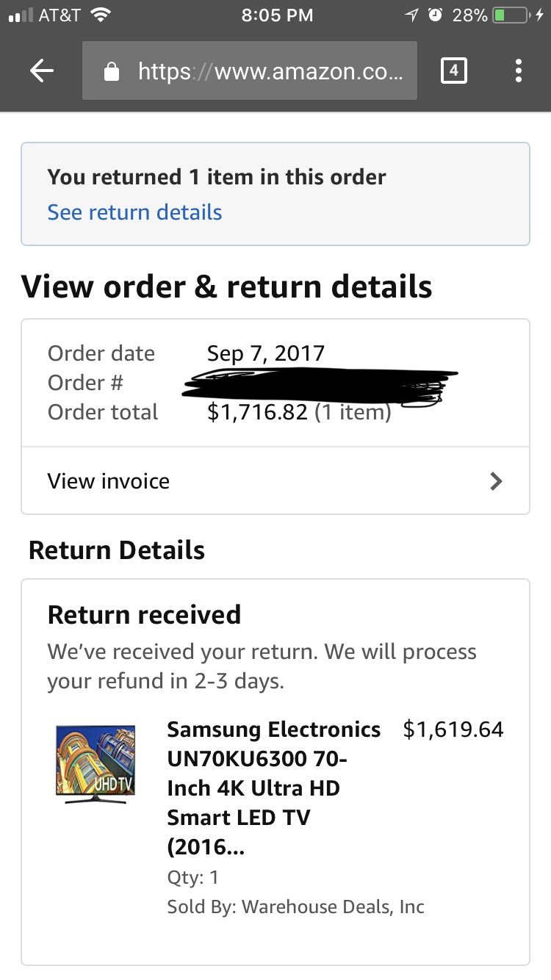Screen dimensions: 551x980
Task: Click the amazon.com URL address field
Action: (250, 71)
